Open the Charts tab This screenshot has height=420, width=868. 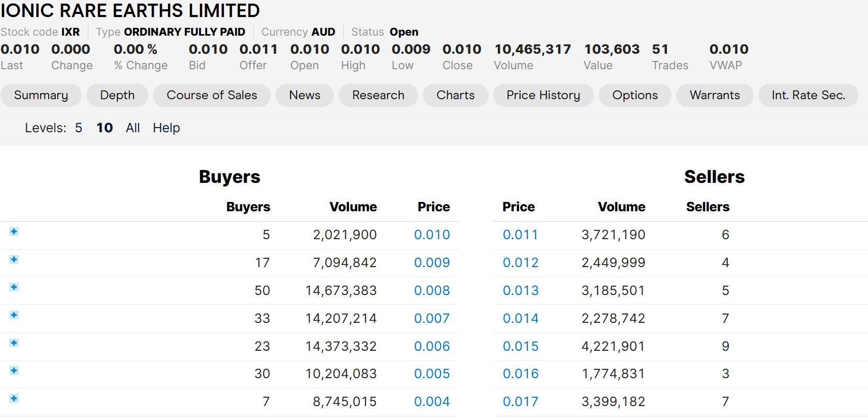coord(455,96)
